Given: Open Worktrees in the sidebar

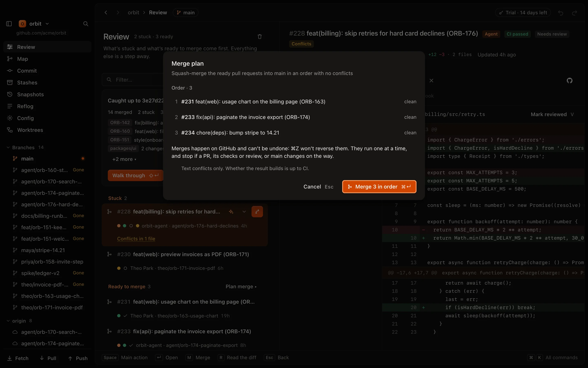Looking at the screenshot, I should 47,130.
